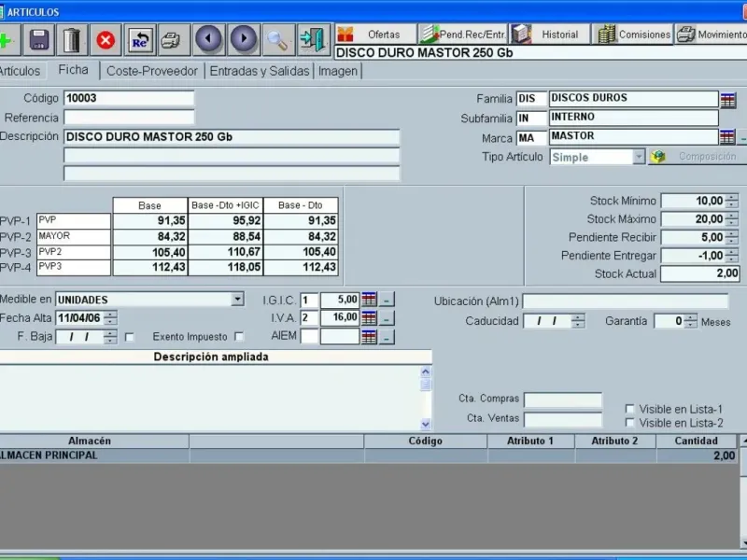This screenshot has height=560, width=747.
Task: Open Comisiones button
Action: (x=633, y=35)
